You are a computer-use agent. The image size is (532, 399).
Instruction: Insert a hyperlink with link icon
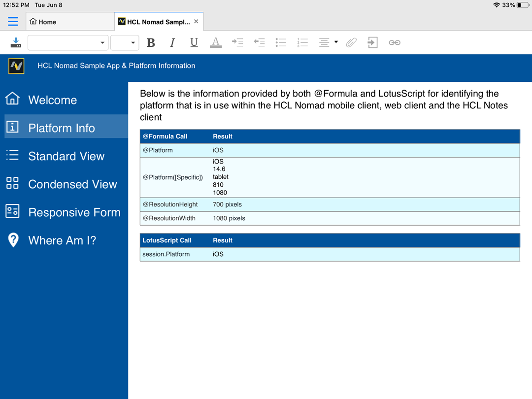click(394, 42)
